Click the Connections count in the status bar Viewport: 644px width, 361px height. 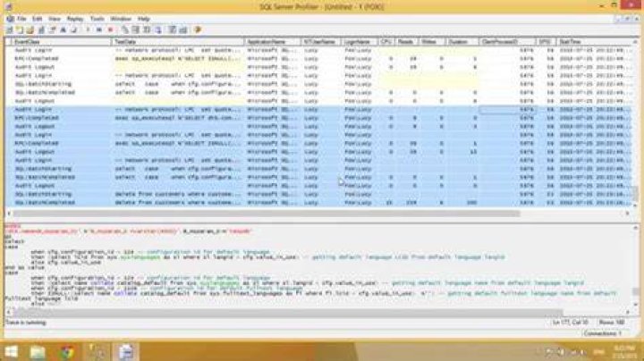603,334
